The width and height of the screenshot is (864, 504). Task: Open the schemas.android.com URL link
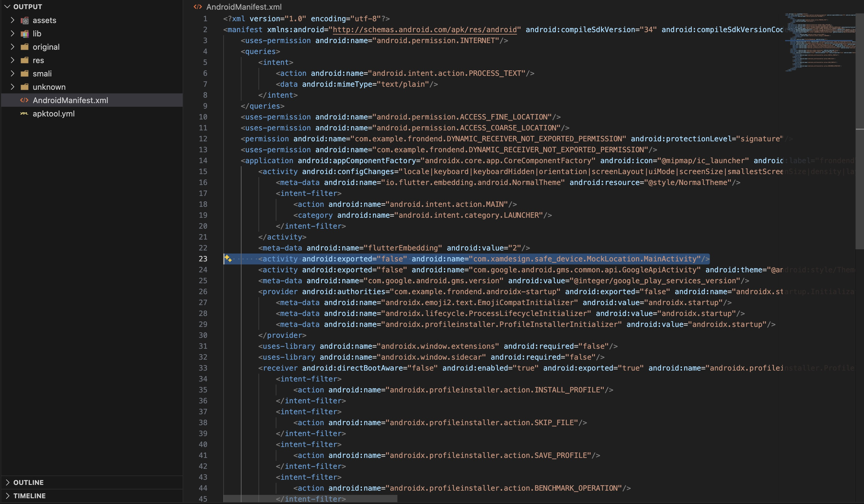pyautogui.click(x=424, y=30)
